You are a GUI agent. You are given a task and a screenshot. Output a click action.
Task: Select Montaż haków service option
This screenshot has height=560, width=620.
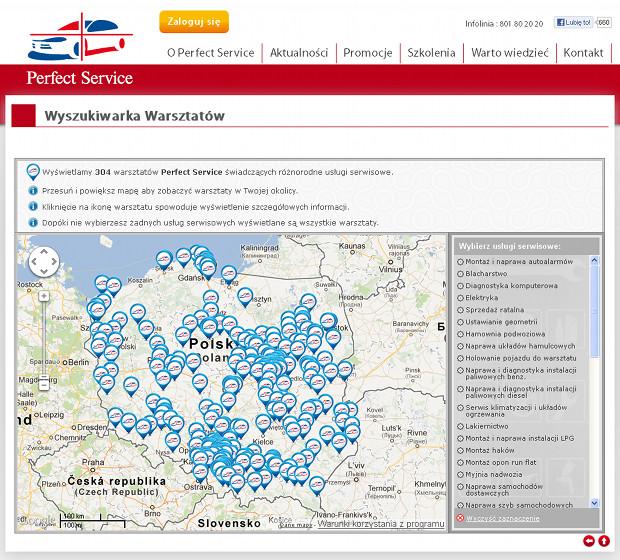coord(486,450)
